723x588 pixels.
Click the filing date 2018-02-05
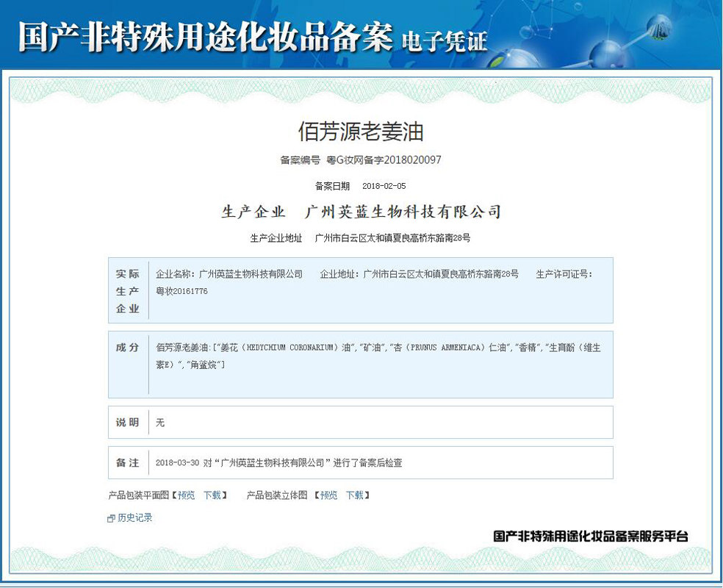(384, 186)
